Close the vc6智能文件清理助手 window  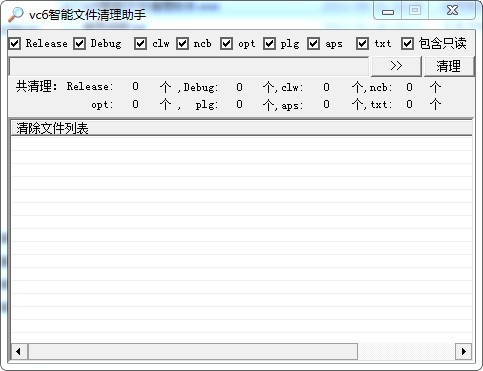click(452, 11)
